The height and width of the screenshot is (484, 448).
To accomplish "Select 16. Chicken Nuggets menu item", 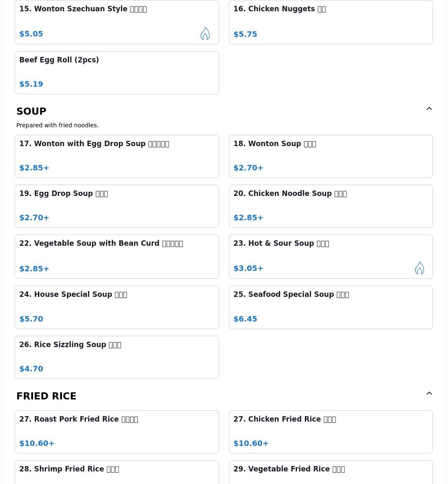I will point(330,22).
